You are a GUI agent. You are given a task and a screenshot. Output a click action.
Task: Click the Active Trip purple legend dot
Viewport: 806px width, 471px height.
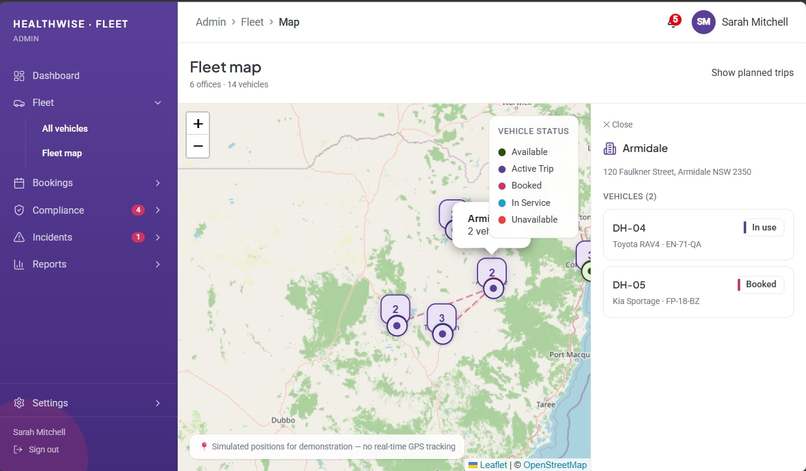pyautogui.click(x=502, y=169)
